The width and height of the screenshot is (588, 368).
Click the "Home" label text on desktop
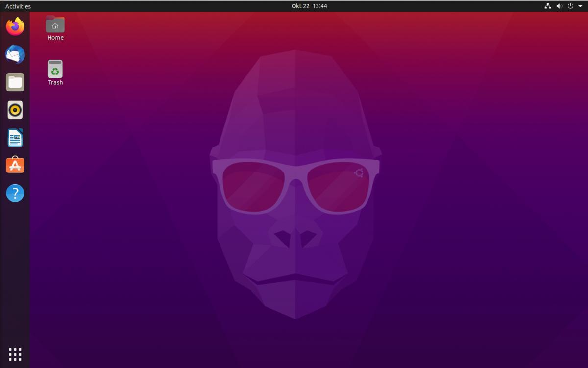point(55,38)
